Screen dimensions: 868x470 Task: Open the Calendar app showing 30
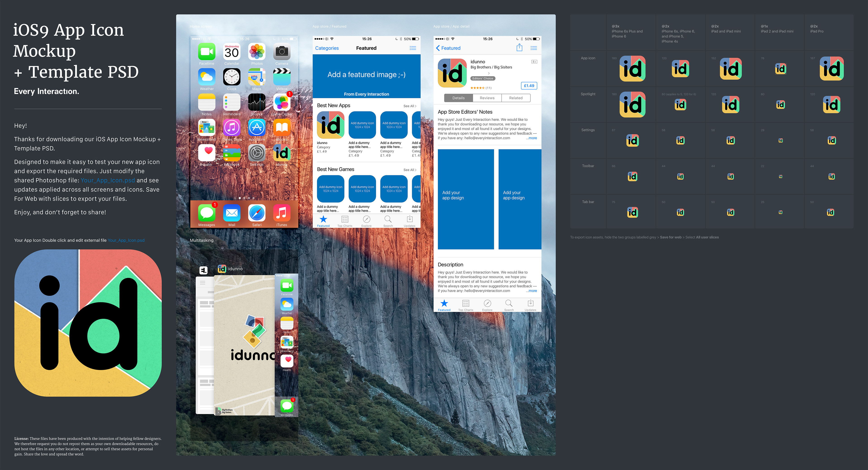pos(231,52)
